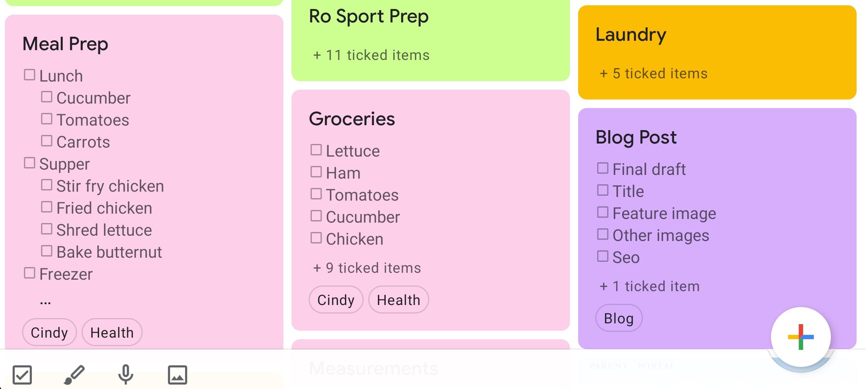This screenshot has height=389, width=868.
Task: Open the Meal Prep note title
Action: click(65, 44)
